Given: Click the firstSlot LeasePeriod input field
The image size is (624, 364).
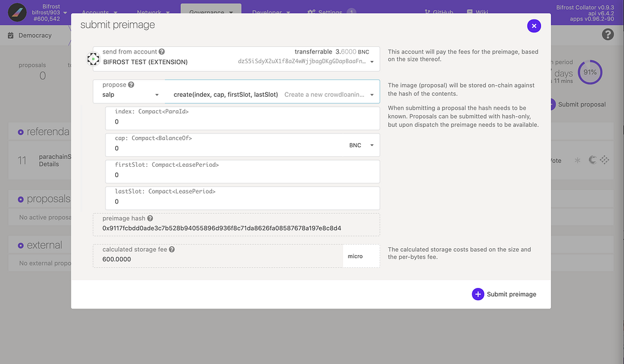Looking at the screenshot, I should (x=243, y=171).
